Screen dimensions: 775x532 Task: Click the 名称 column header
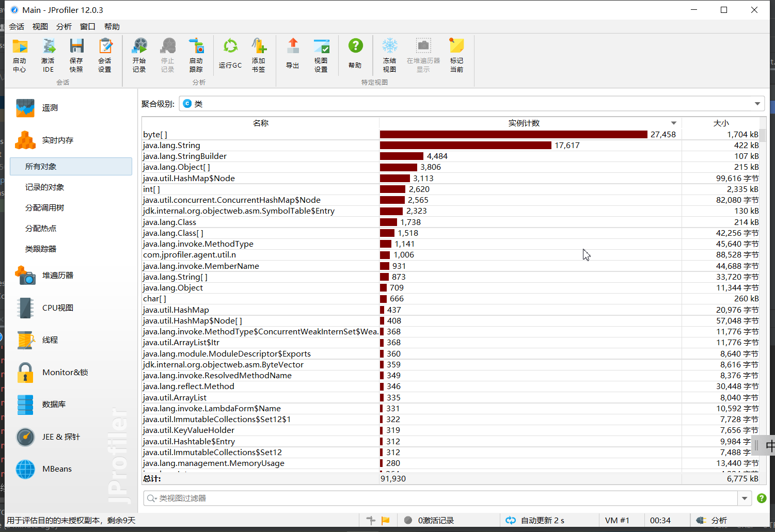click(261, 123)
